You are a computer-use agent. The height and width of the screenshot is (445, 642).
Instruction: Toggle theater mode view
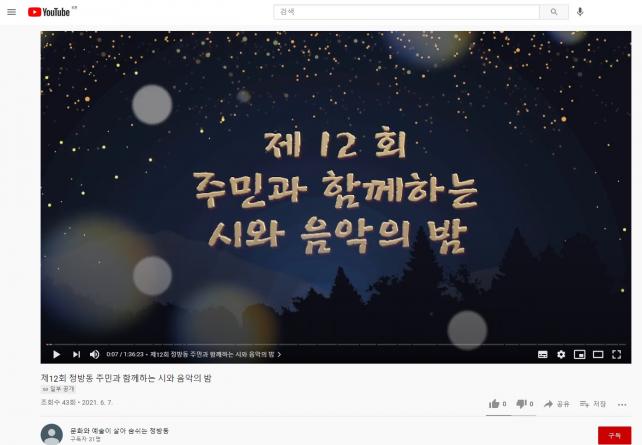tap(598, 355)
